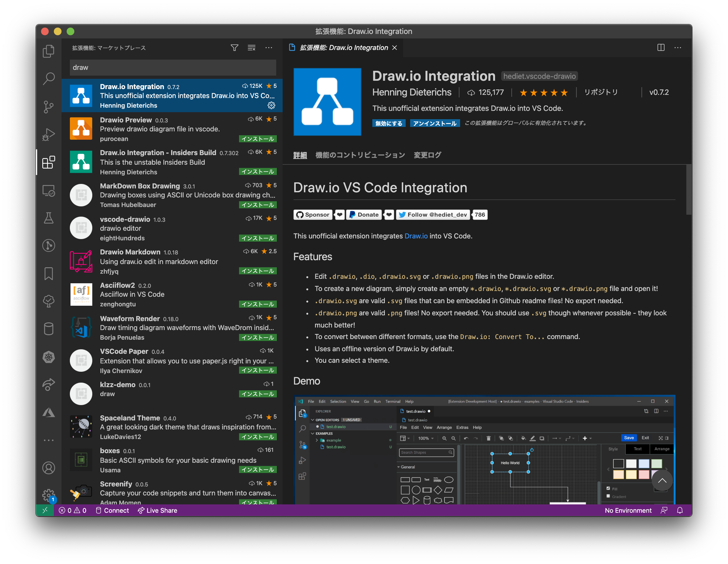Open additional views ellipsis in activity bar
This screenshot has height=564, width=728.
pyautogui.click(x=49, y=440)
